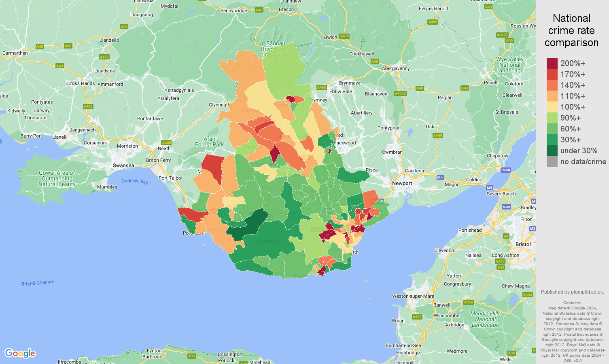Click the grey no data/crime swatch
The height and width of the screenshot is (364, 609).
click(x=552, y=162)
